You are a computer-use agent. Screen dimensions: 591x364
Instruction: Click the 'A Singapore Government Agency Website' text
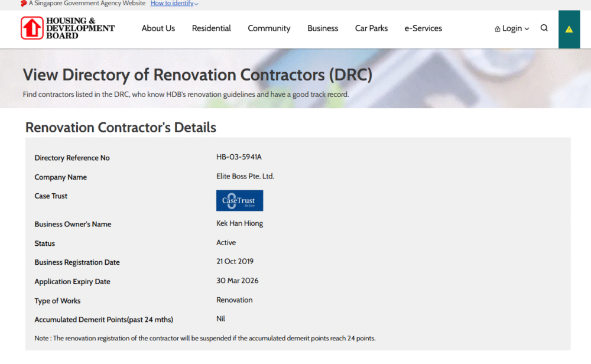87,4
